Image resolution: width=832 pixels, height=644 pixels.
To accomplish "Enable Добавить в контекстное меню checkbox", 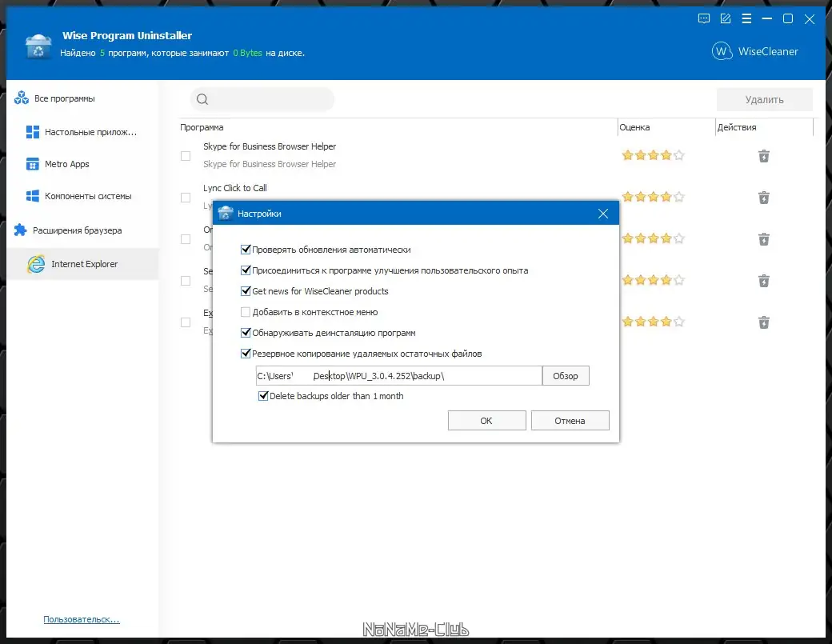I will 246,312.
